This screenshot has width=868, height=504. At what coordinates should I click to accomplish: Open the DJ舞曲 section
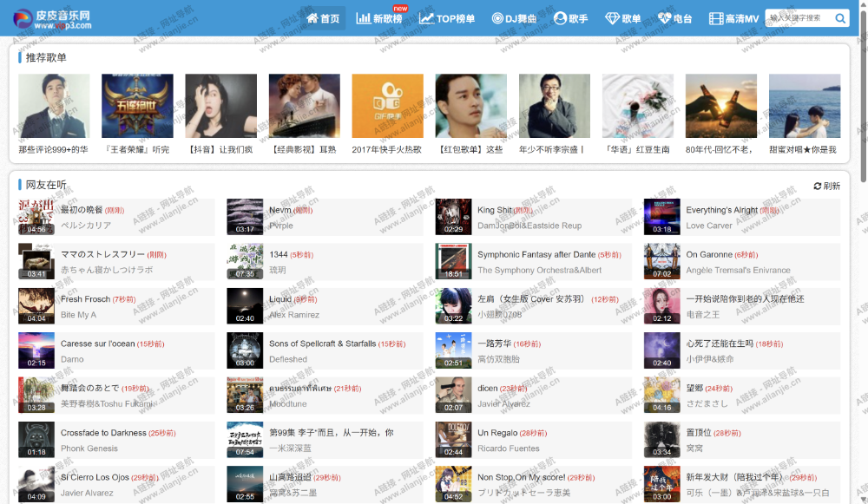[x=515, y=19]
